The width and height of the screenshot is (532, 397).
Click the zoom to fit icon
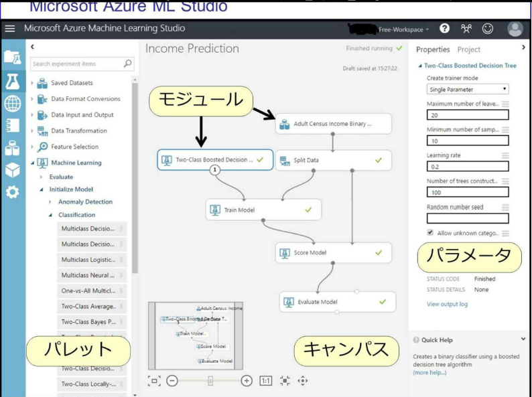154,381
